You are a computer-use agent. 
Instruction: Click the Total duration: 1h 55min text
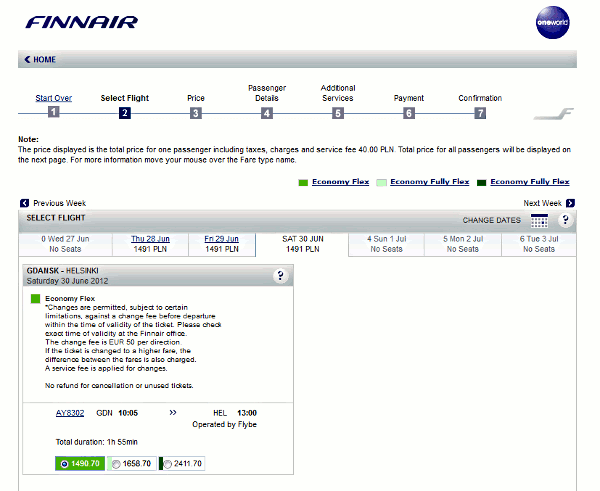tap(96, 442)
